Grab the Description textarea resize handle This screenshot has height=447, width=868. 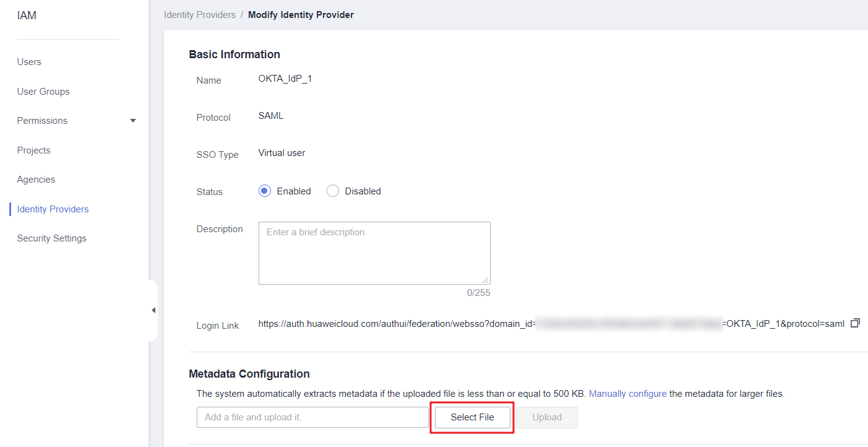pos(486,280)
